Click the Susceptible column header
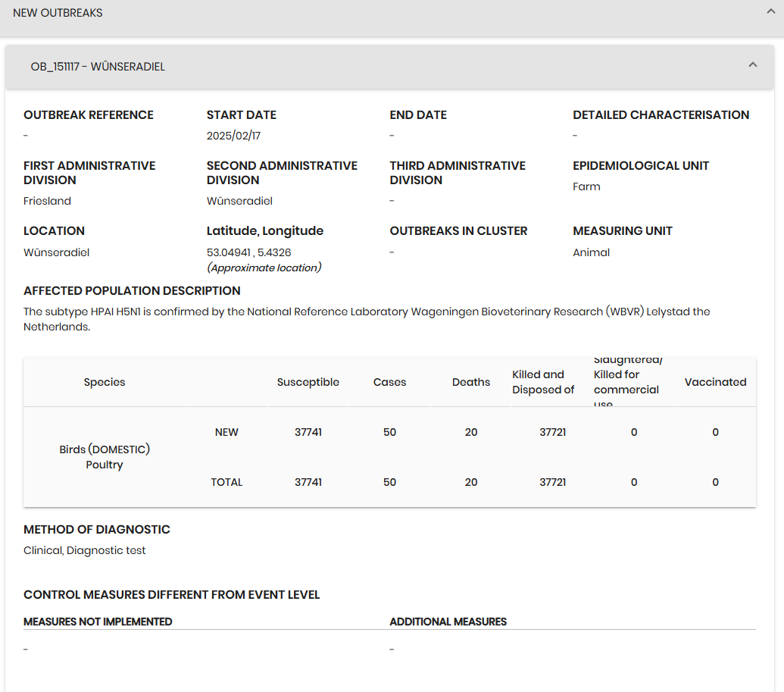The height and width of the screenshot is (692, 784). 308,382
